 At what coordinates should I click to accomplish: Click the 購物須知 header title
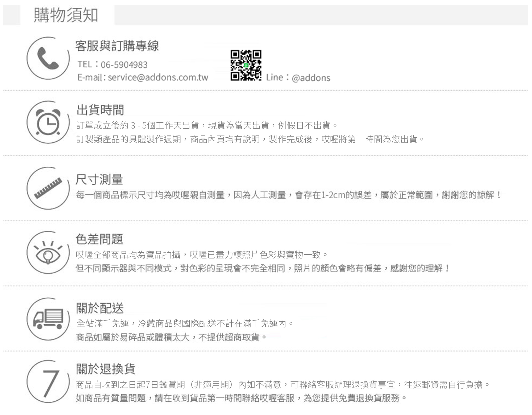(66, 15)
